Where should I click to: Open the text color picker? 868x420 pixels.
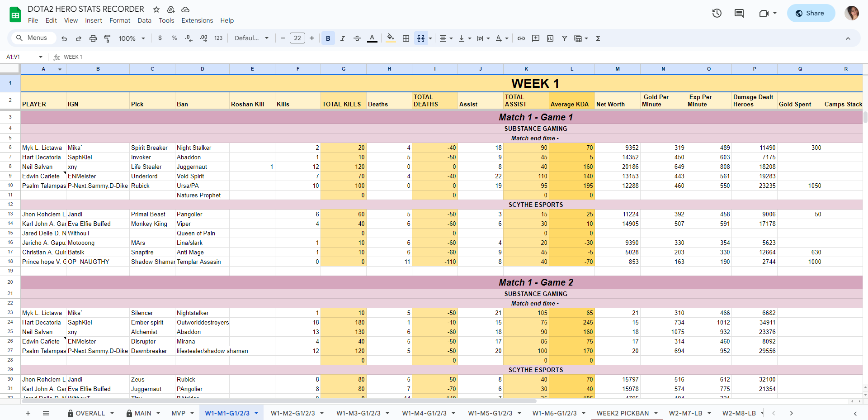point(372,38)
